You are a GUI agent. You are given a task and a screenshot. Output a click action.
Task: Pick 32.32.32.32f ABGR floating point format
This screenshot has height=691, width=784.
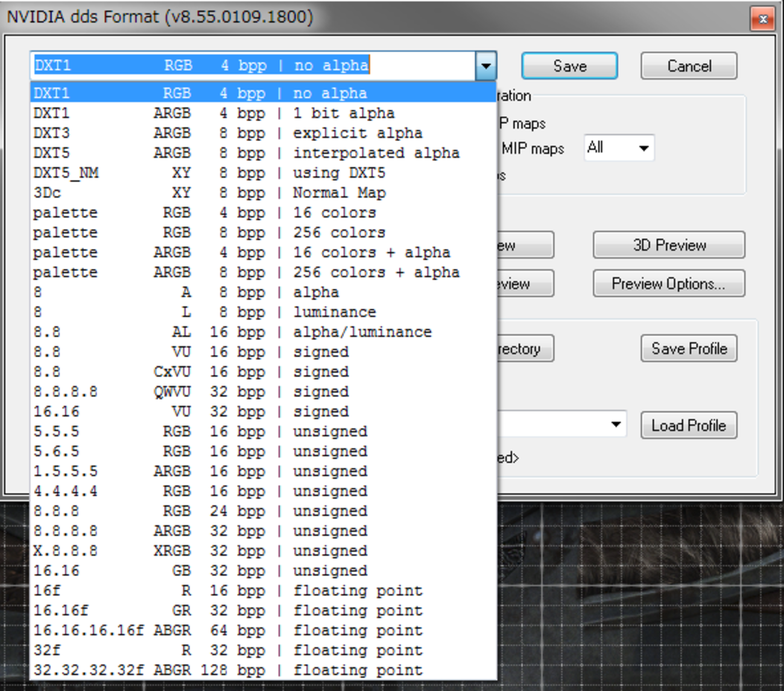pos(241,670)
